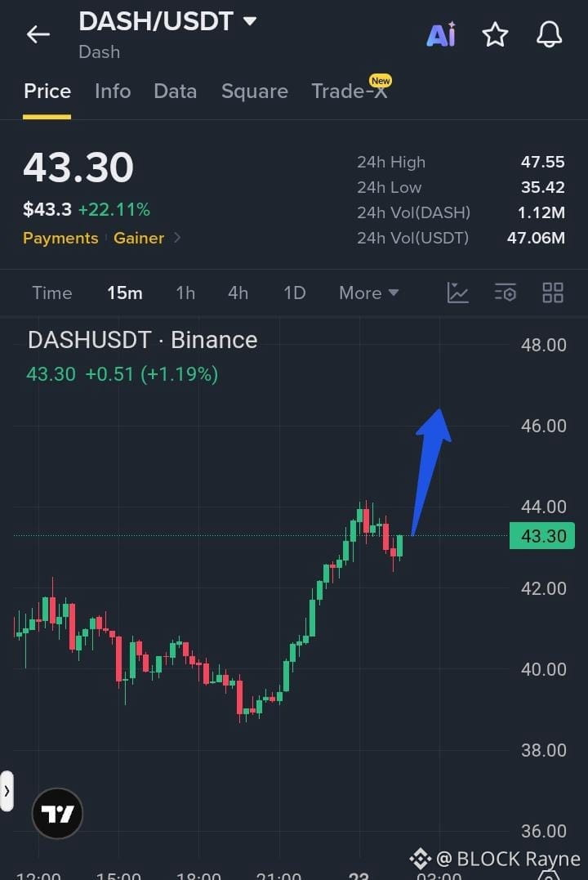Add DASH/USDT to favorites star
The height and width of the screenshot is (880, 588).
495,35
